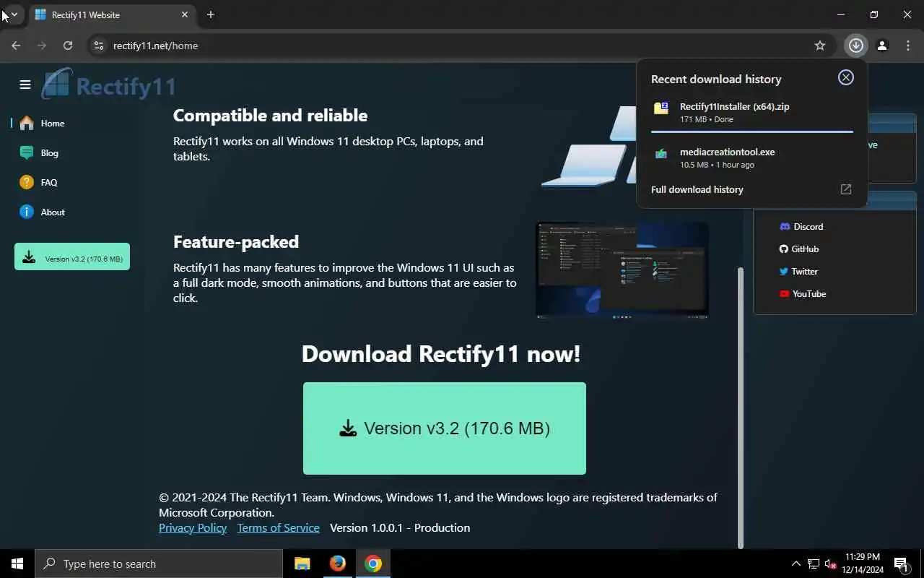Viewport: 924px width, 578px height.
Task: Click the FAQ question mark icon
Action: click(x=27, y=183)
